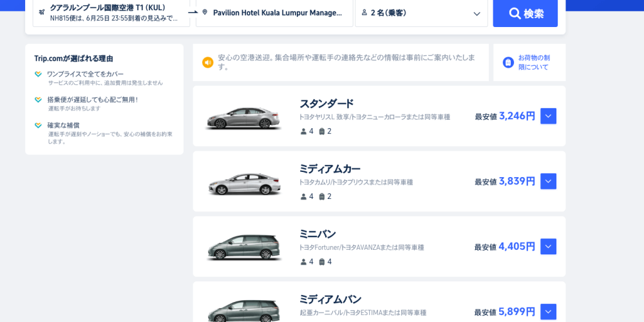The width and height of the screenshot is (644, 322).
Task: Click the ミディアムカー title
Action: [330, 169]
